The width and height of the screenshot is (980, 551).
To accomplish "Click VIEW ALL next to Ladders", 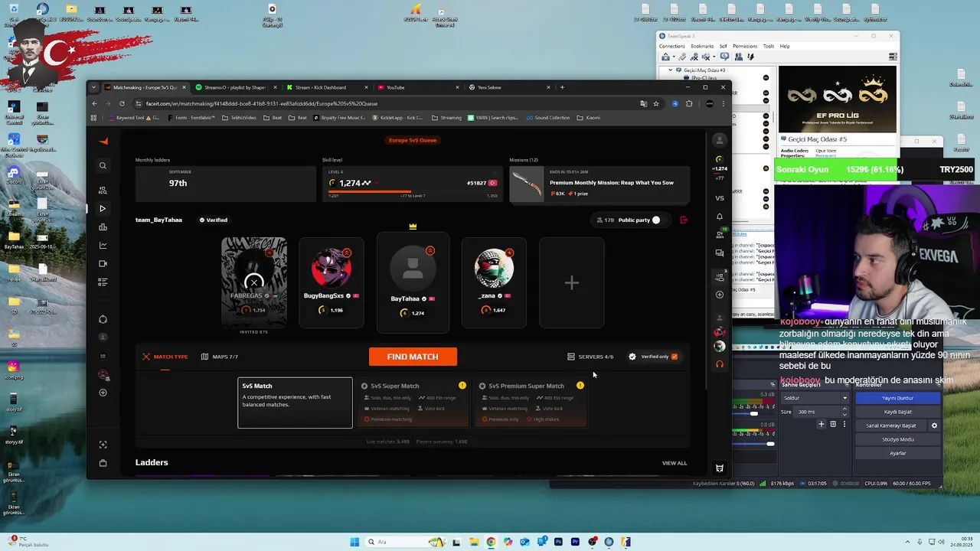I will pyautogui.click(x=675, y=463).
